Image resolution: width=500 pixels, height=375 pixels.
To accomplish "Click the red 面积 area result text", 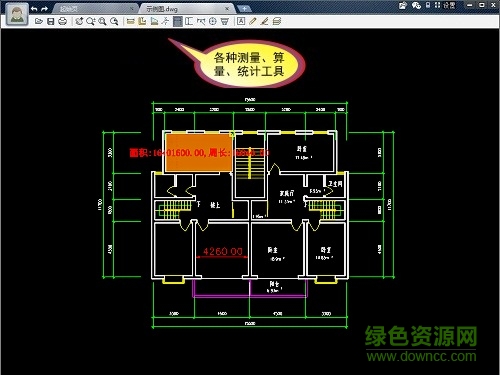I will pos(199,153).
